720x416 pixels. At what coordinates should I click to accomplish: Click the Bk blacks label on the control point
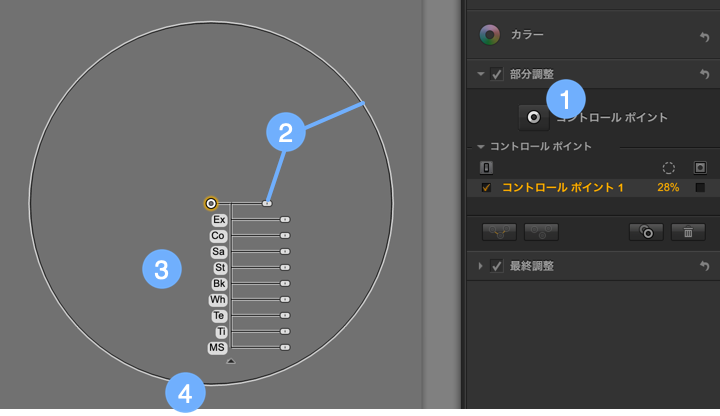[x=219, y=284]
